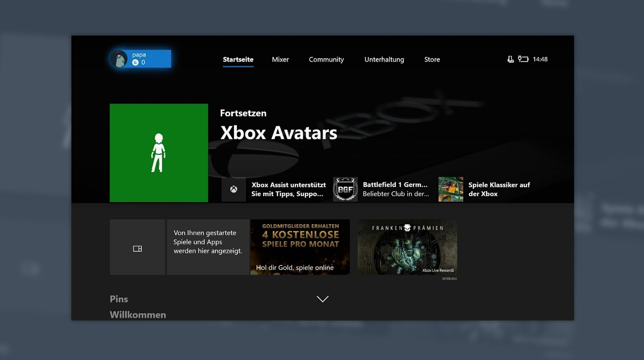Click the Gamerscore G badge icon
The width and height of the screenshot is (644, 360).
coord(135,62)
